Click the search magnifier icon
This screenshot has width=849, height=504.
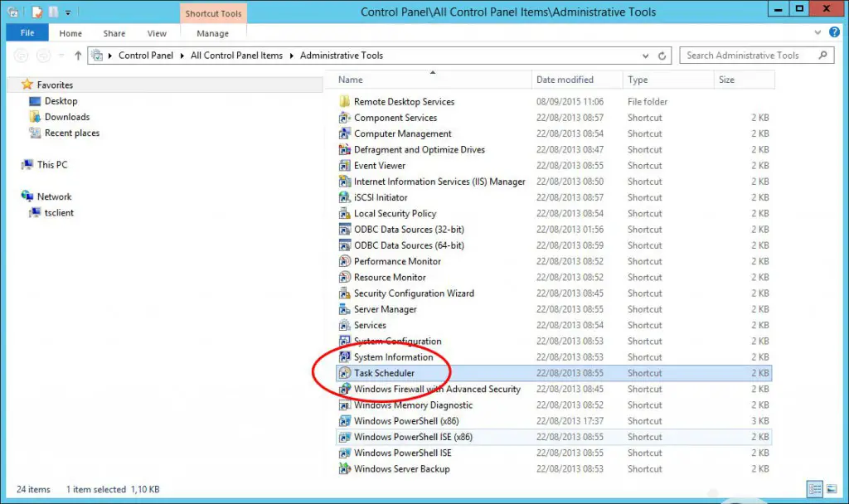(x=823, y=55)
